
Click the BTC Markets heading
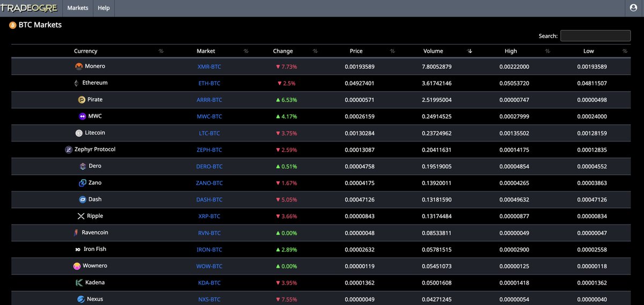click(x=40, y=25)
